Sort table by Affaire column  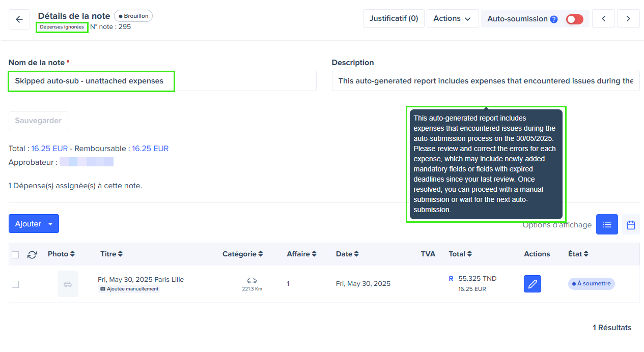click(x=301, y=254)
